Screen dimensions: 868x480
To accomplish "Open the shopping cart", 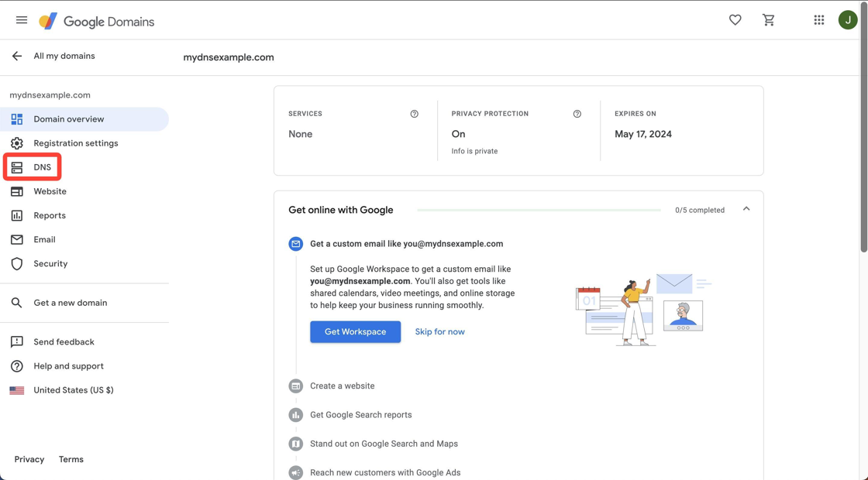I will click(x=768, y=20).
